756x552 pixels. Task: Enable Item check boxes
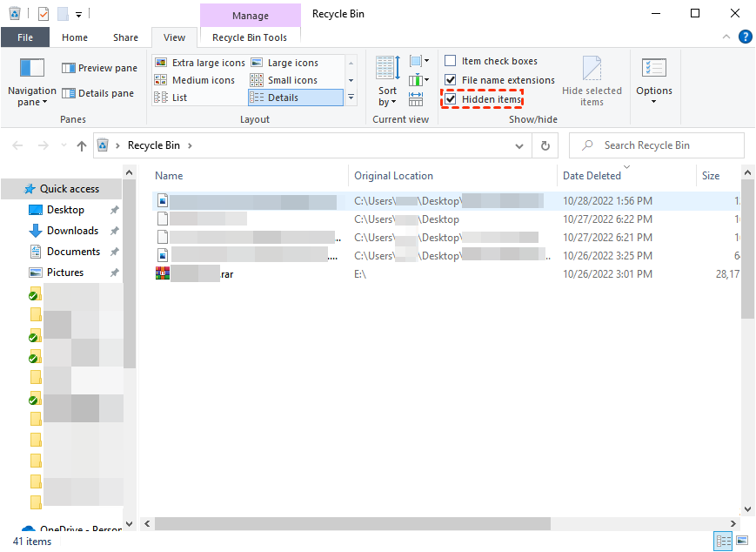(x=451, y=61)
